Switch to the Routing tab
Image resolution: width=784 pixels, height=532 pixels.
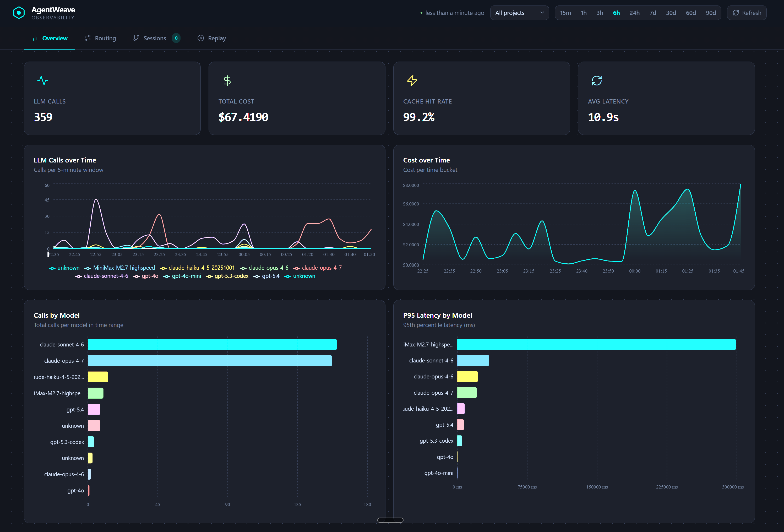click(100, 38)
